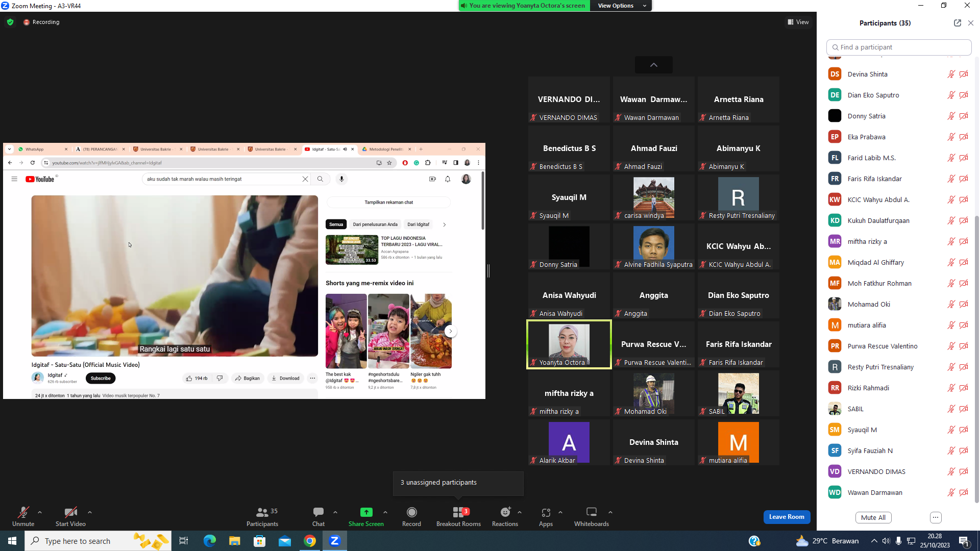Show next Shorts with arrow button
Viewport: 980px width, 551px height.
click(x=450, y=331)
